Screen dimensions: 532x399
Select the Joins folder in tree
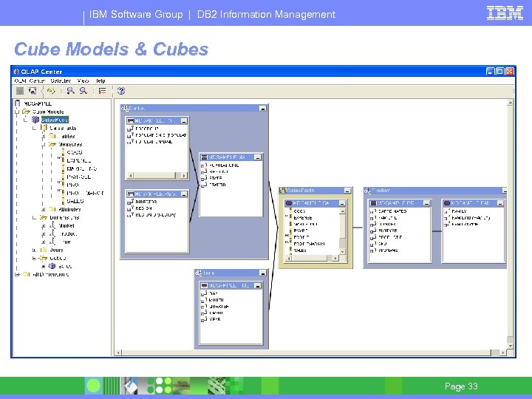point(56,250)
